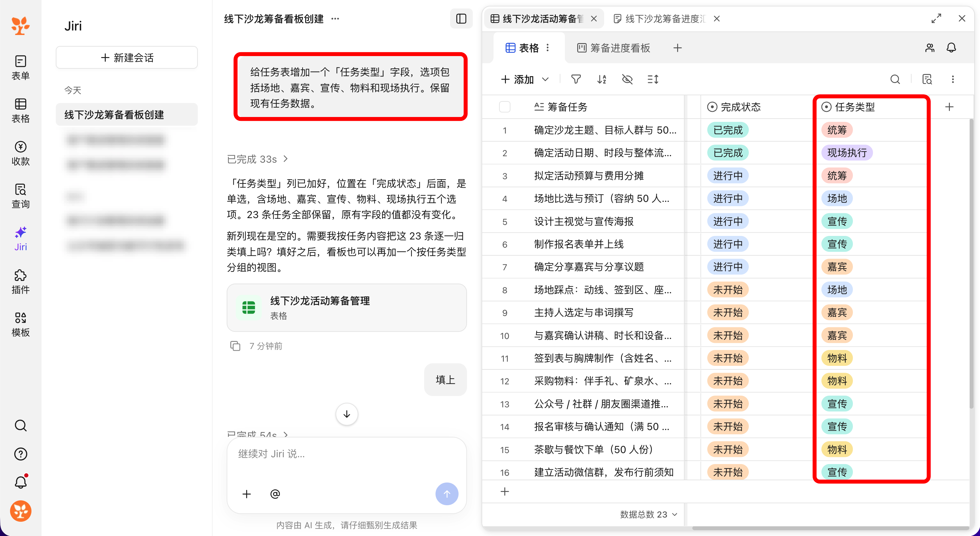Image resolution: width=980 pixels, height=536 pixels.
Task: Click the user avatar at sidebar bottom
Action: pyautogui.click(x=20, y=511)
